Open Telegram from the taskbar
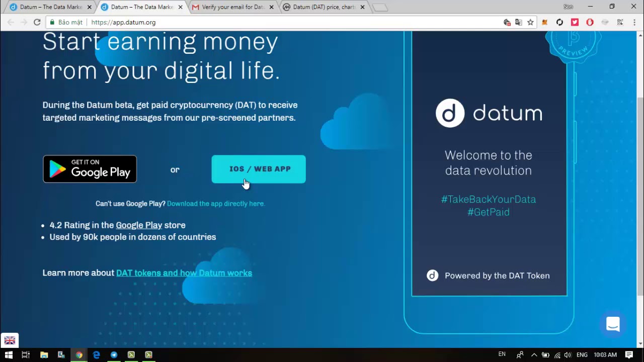 point(114,355)
